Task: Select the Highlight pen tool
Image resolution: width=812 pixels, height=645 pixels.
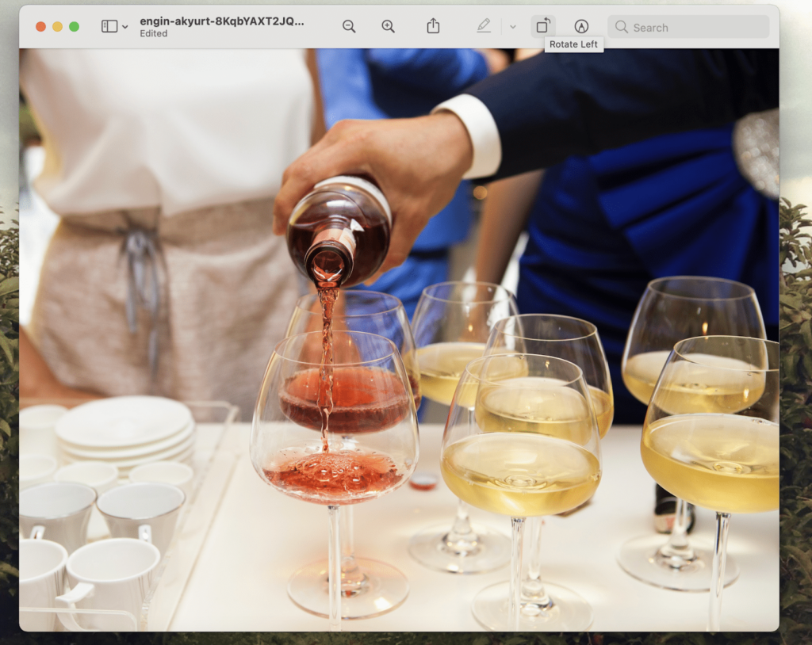Action: (x=484, y=26)
